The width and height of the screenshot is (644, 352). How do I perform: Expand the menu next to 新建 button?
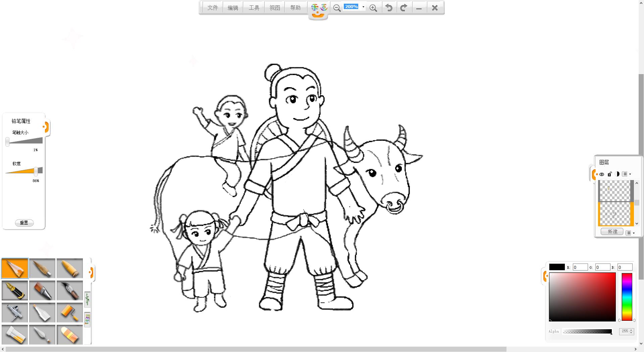[x=630, y=233]
